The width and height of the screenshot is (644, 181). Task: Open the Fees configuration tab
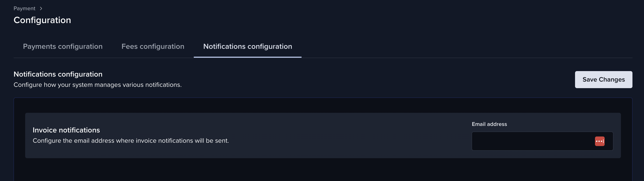coord(153,46)
